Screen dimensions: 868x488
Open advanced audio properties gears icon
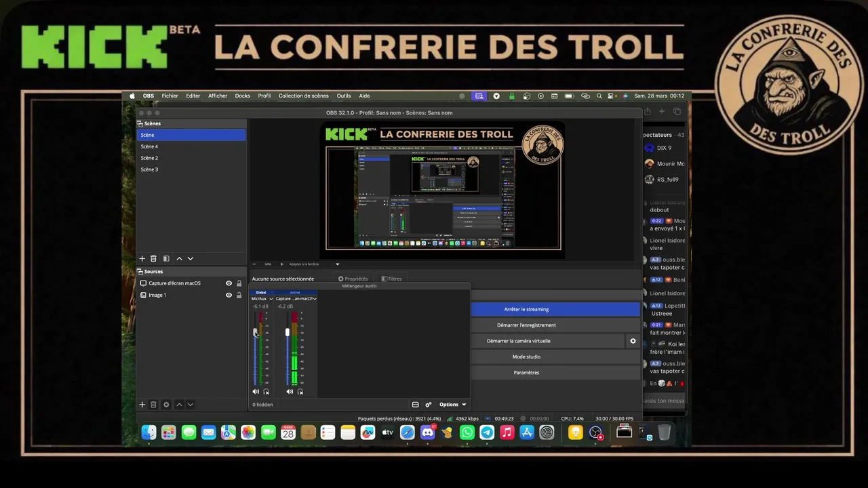pyautogui.click(x=429, y=405)
